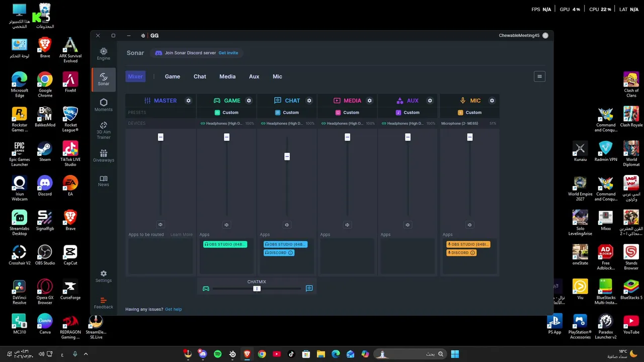The height and width of the screenshot is (362, 644).
Task: Open Discord desktop shortcut
Action: click(45, 186)
